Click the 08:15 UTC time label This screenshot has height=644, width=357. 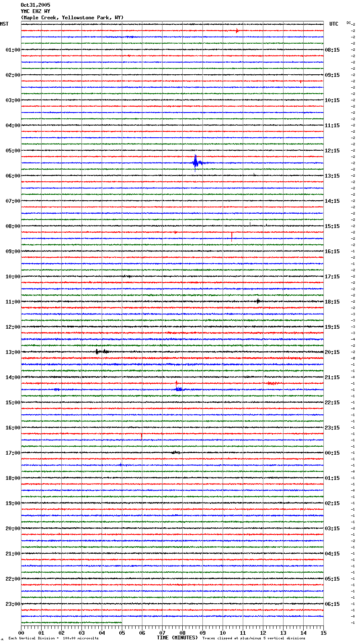point(332,50)
